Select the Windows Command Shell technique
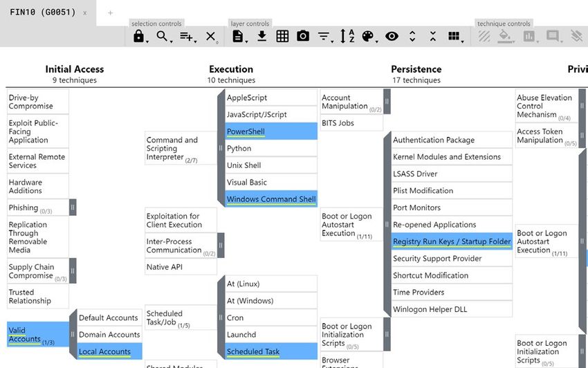588x368 pixels. click(271, 199)
